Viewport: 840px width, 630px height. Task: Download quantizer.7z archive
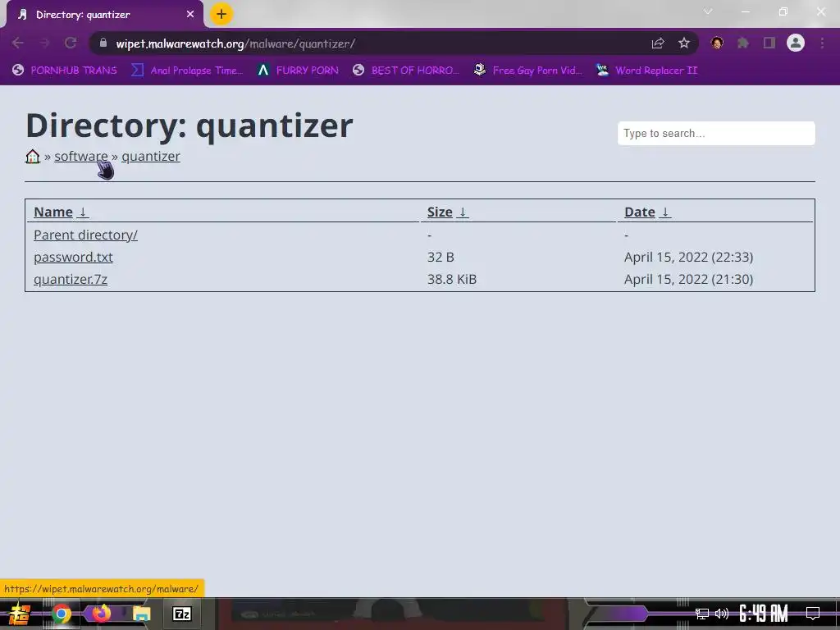[x=71, y=280]
